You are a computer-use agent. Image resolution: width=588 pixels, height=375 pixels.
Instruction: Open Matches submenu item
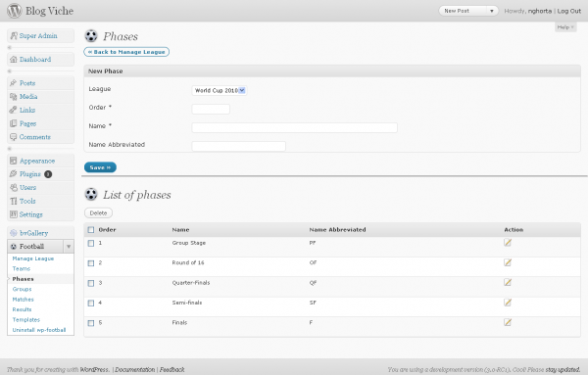[x=23, y=300]
